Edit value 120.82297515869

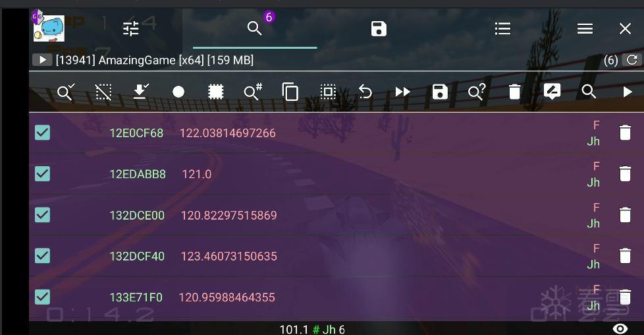228,215
